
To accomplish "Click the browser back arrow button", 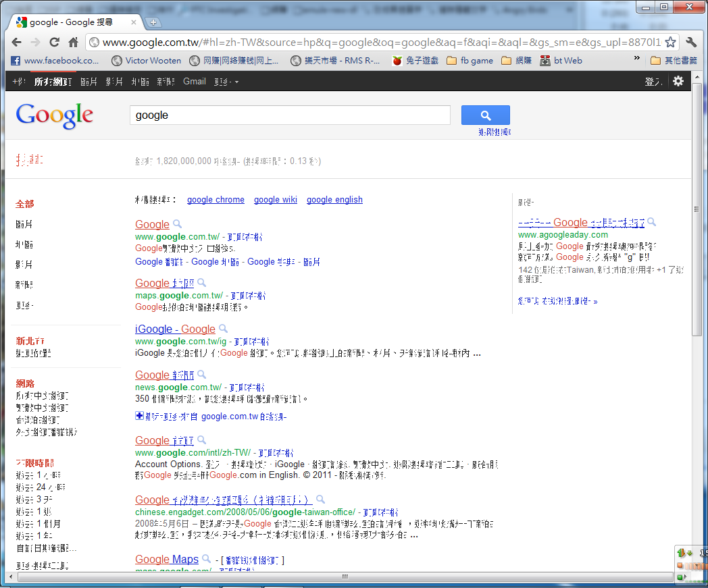I will [17, 42].
